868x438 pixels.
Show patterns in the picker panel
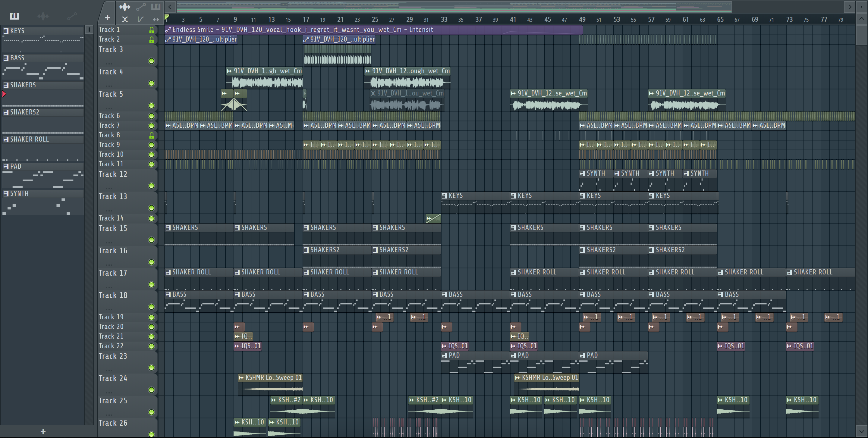coord(14,16)
